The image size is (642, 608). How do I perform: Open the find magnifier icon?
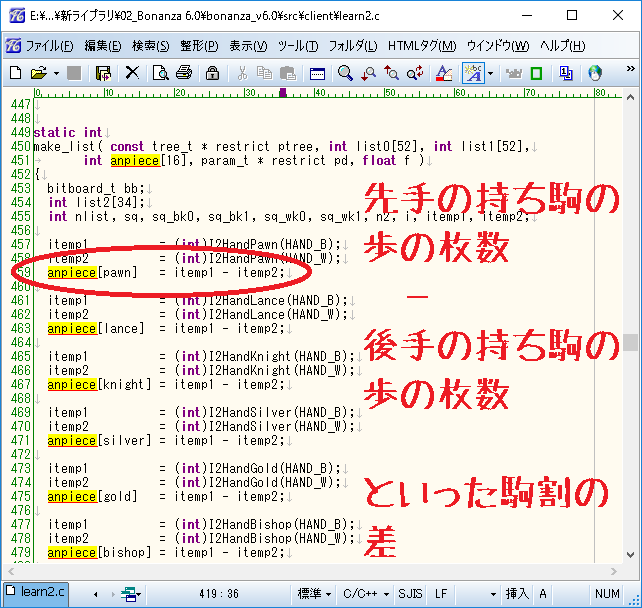[x=345, y=73]
